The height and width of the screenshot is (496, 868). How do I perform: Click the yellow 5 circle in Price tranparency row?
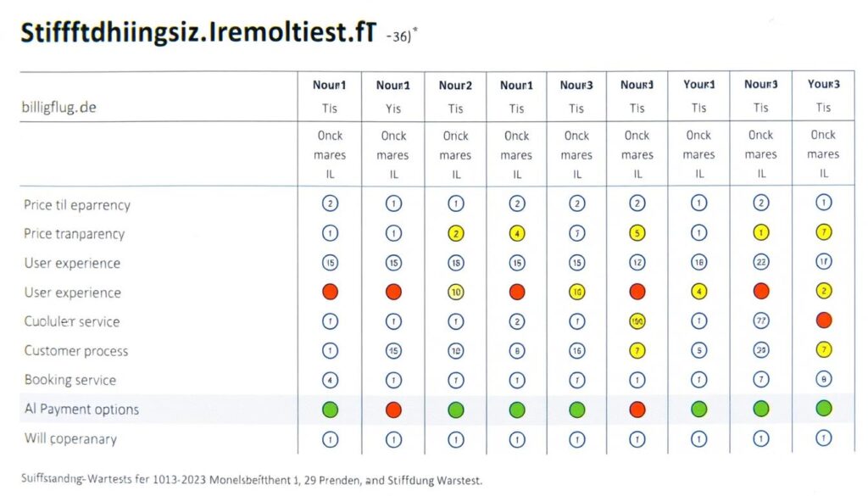coord(637,233)
